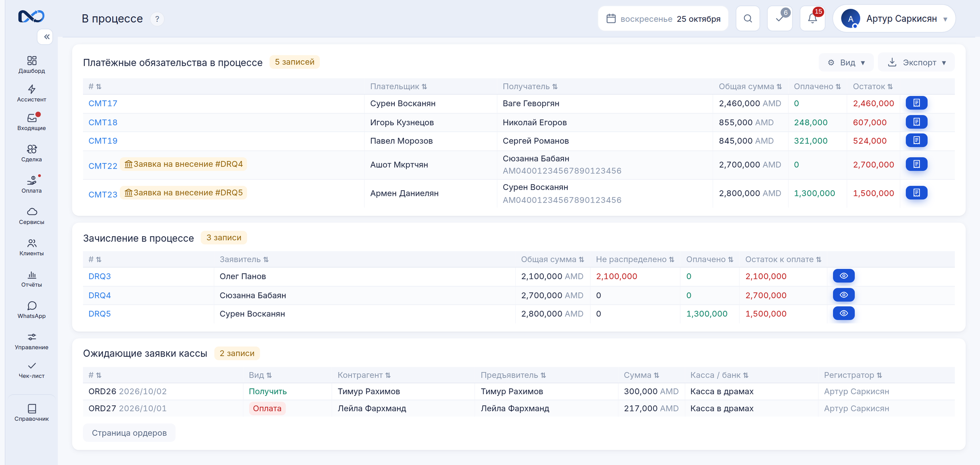Open the Отчёты chart icon

(32, 279)
